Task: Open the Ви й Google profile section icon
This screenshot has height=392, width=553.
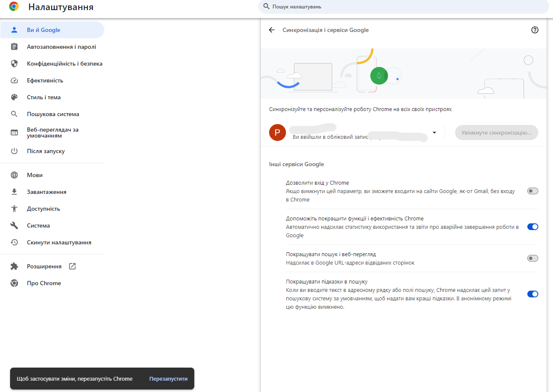Action: coord(14,30)
